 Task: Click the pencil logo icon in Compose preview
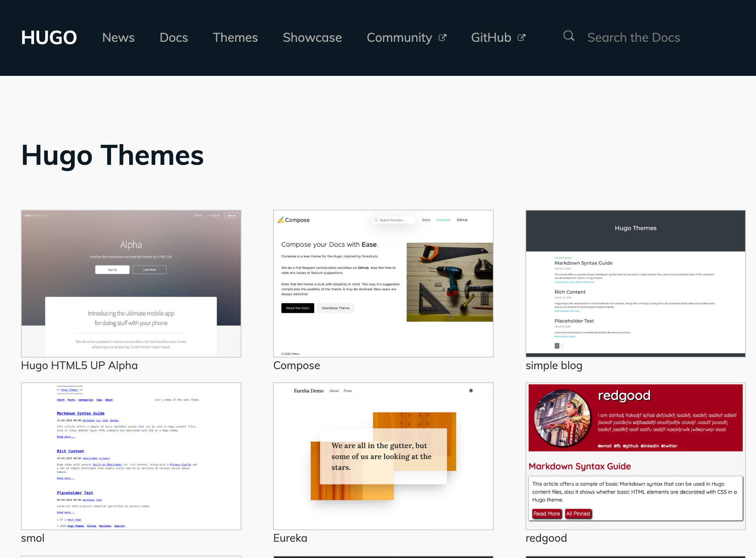(x=281, y=220)
